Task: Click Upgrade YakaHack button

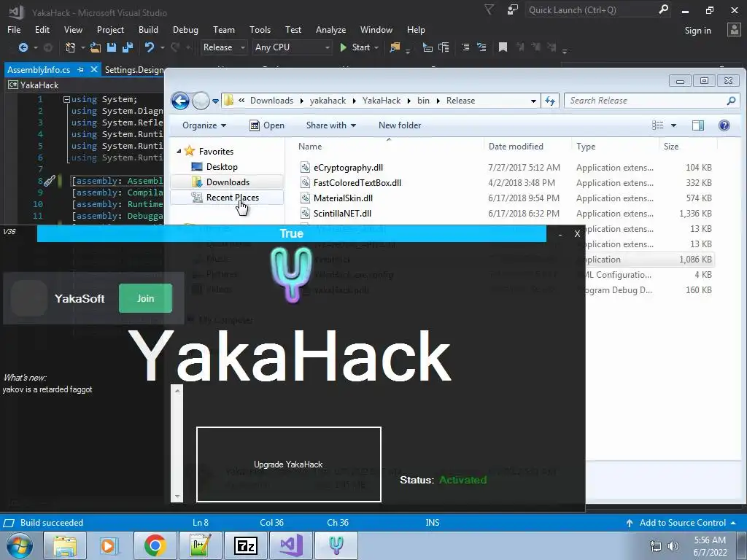Action: point(288,464)
